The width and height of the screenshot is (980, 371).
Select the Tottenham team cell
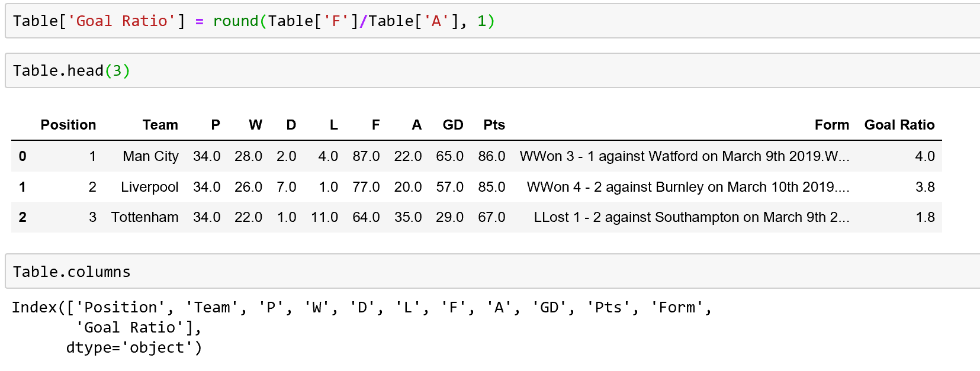(144, 217)
